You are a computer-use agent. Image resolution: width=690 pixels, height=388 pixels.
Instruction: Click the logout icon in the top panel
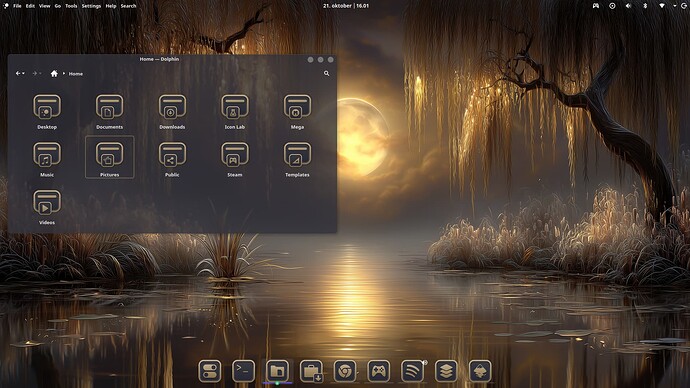coord(685,6)
